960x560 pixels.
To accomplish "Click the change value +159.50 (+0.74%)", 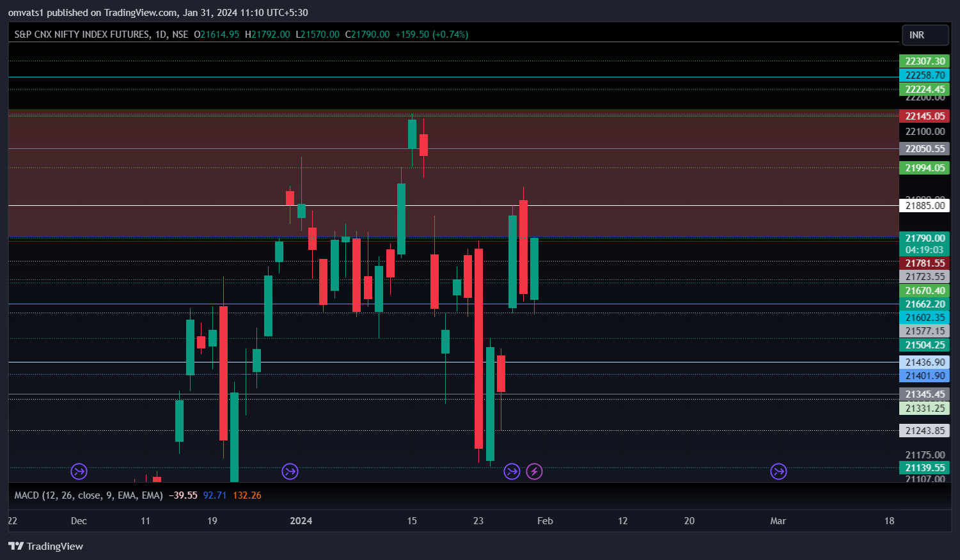I will (432, 35).
